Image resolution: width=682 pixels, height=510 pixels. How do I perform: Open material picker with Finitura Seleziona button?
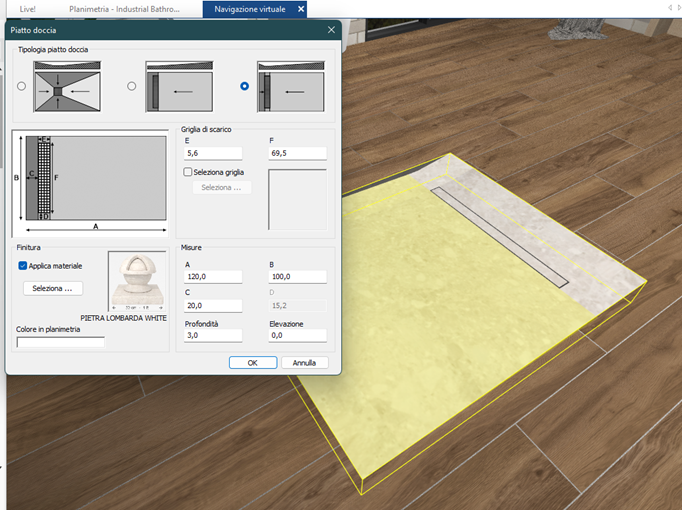[x=53, y=288]
